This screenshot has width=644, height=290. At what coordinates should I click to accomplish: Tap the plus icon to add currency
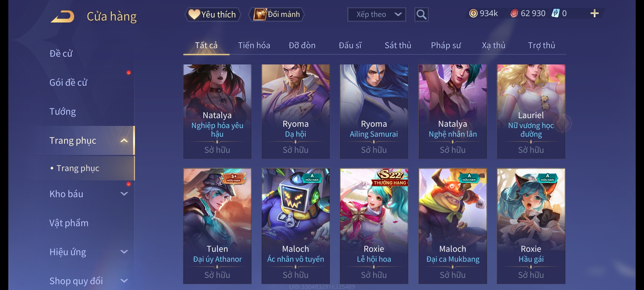(595, 13)
